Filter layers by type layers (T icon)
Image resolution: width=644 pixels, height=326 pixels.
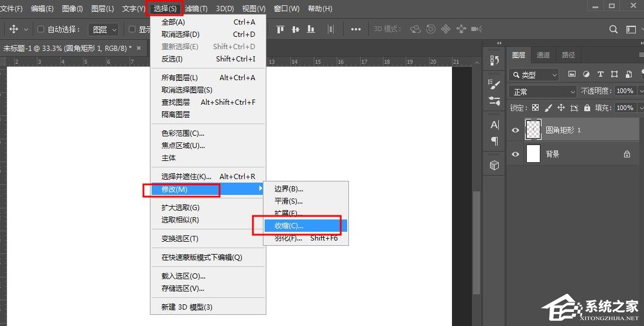click(x=600, y=74)
